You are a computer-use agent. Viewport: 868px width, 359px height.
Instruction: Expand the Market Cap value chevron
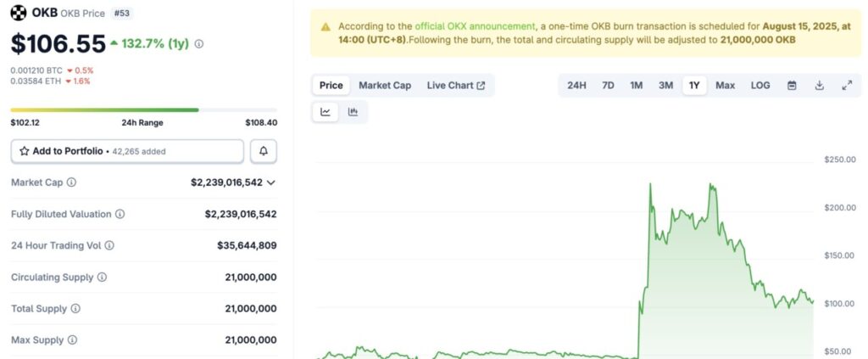tap(271, 182)
